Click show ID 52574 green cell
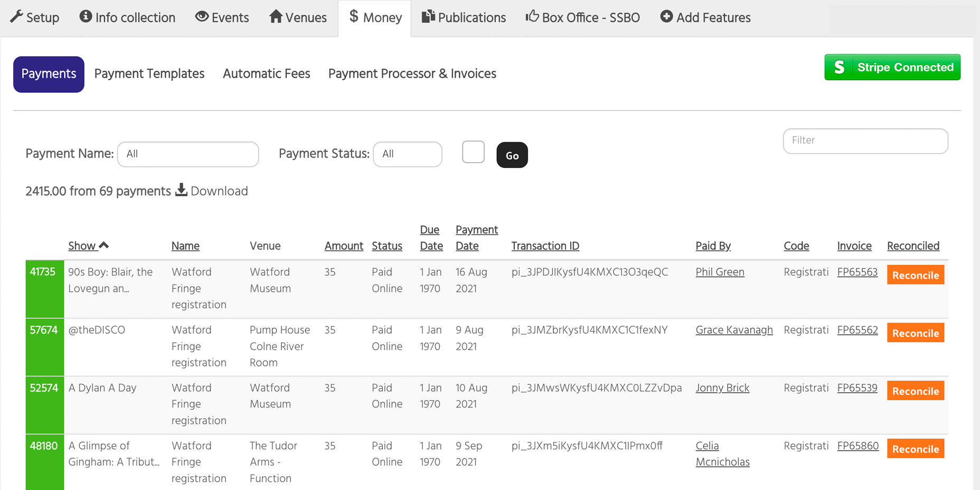The height and width of the screenshot is (490, 980). tap(45, 405)
